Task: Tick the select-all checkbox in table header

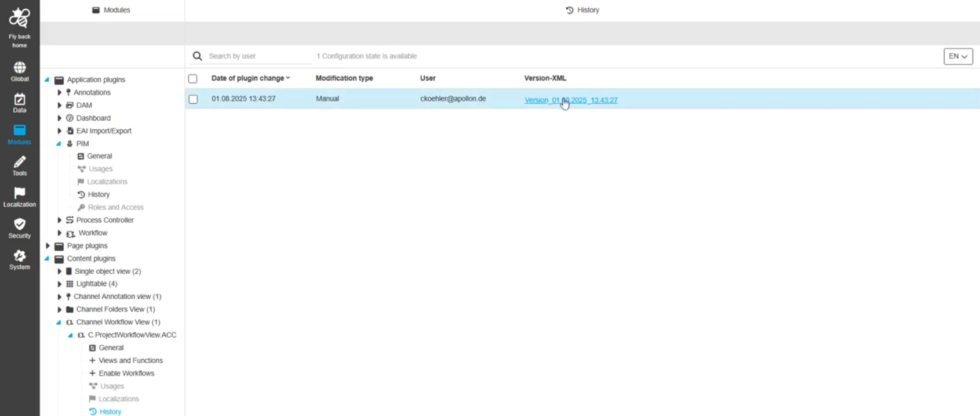Action: coord(193,79)
